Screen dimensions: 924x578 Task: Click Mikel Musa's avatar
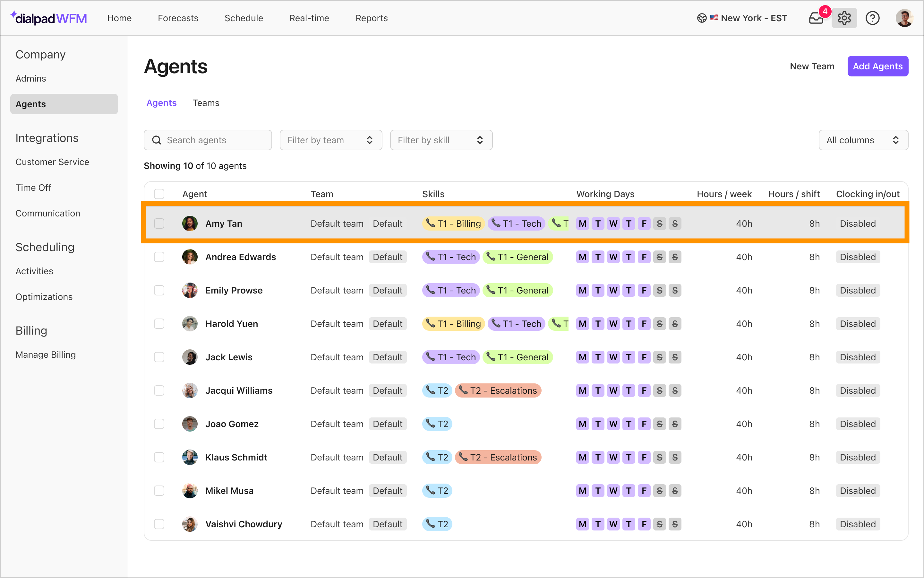point(190,490)
